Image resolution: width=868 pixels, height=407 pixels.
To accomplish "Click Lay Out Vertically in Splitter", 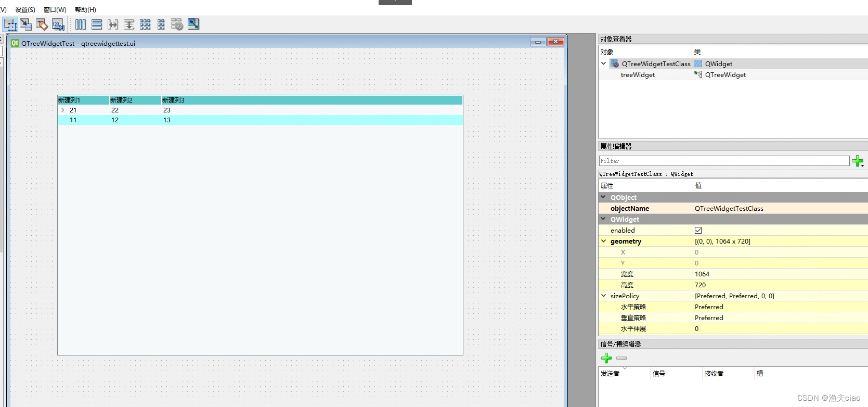I will [129, 24].
